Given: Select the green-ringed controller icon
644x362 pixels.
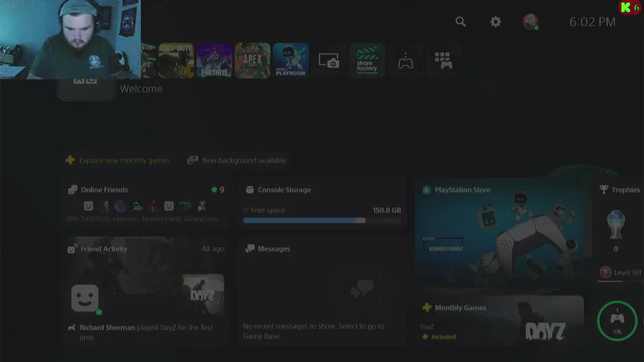Looking at the screenshot, I should [617, 321].
